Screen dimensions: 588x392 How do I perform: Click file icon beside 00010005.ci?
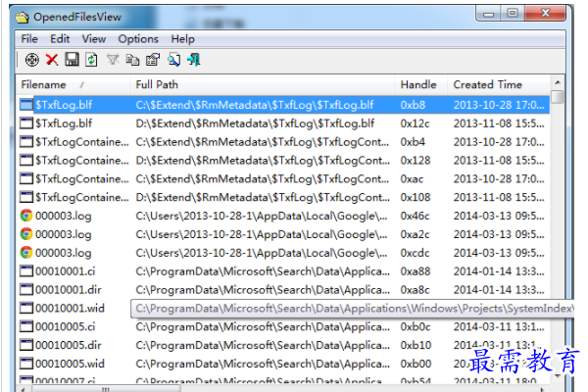tap(26, 326)
